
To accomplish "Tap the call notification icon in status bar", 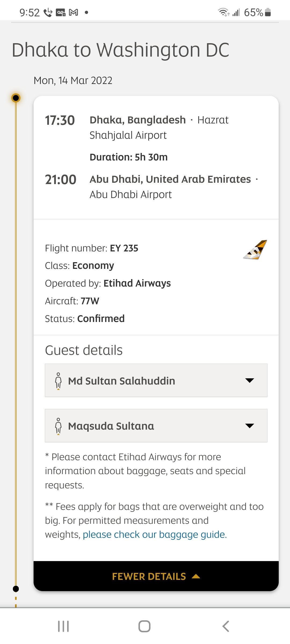I will (48, 12).
